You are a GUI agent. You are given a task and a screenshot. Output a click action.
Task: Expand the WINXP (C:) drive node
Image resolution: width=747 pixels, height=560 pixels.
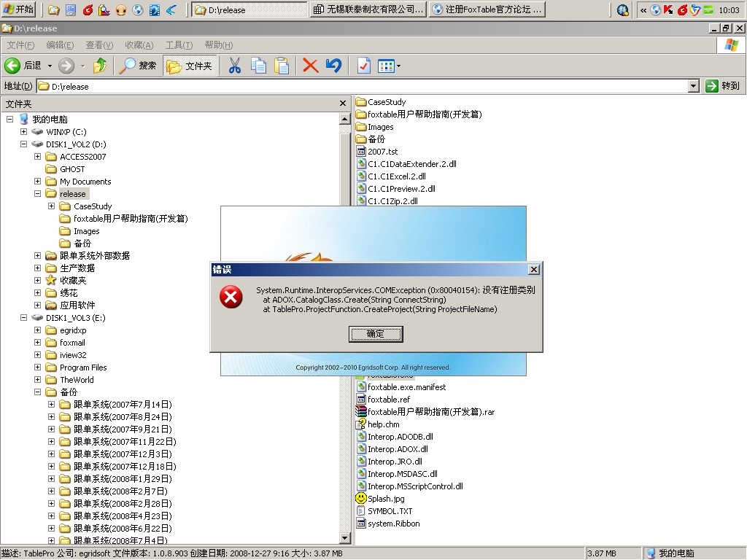23,131
